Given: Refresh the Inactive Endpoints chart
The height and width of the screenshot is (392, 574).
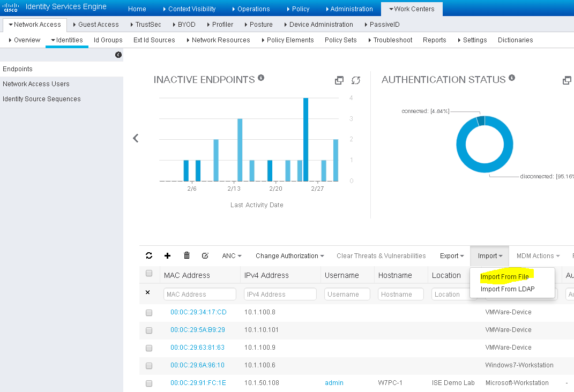Looking at the screenshot, I should tap(356, 80).
